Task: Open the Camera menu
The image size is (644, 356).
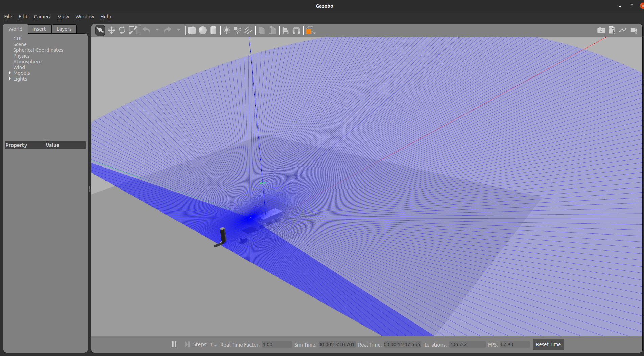Action: click(x=43, y=17)
